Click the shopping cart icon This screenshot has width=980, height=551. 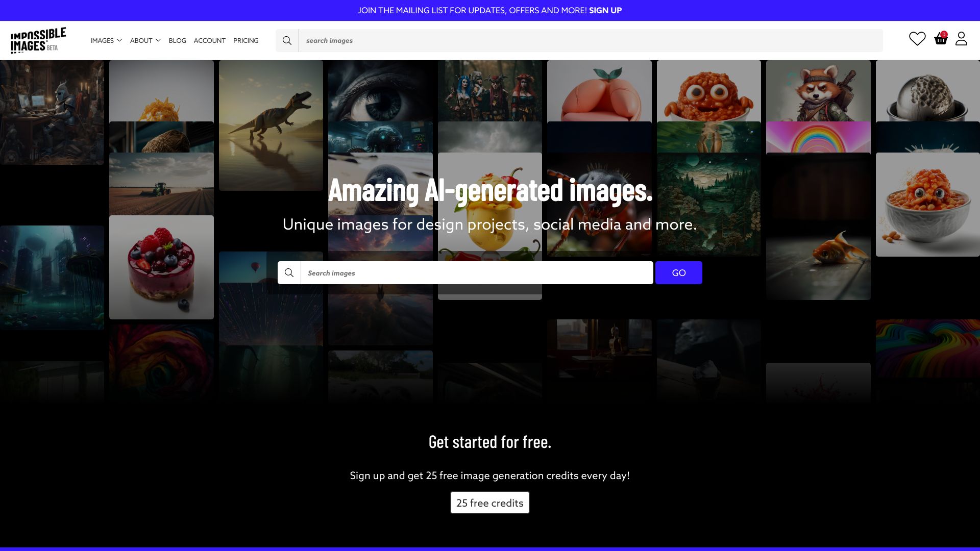941,39
